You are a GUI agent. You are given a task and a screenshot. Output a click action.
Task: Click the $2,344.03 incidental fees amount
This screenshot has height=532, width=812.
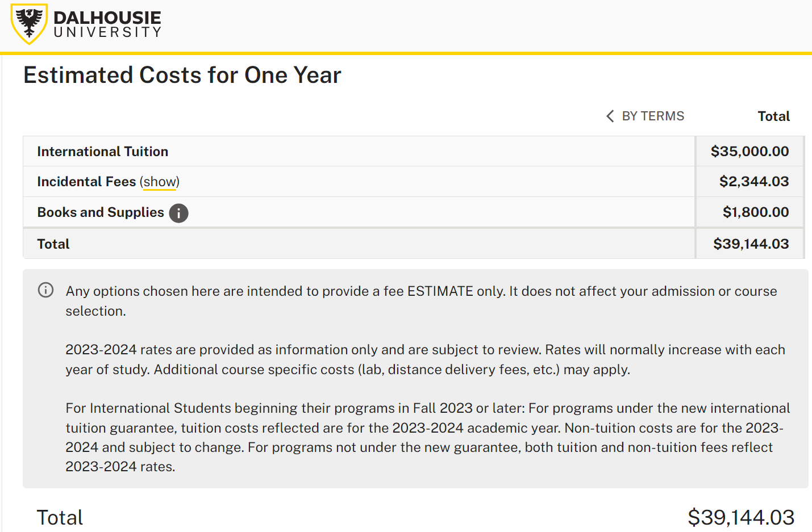[754, 182]
